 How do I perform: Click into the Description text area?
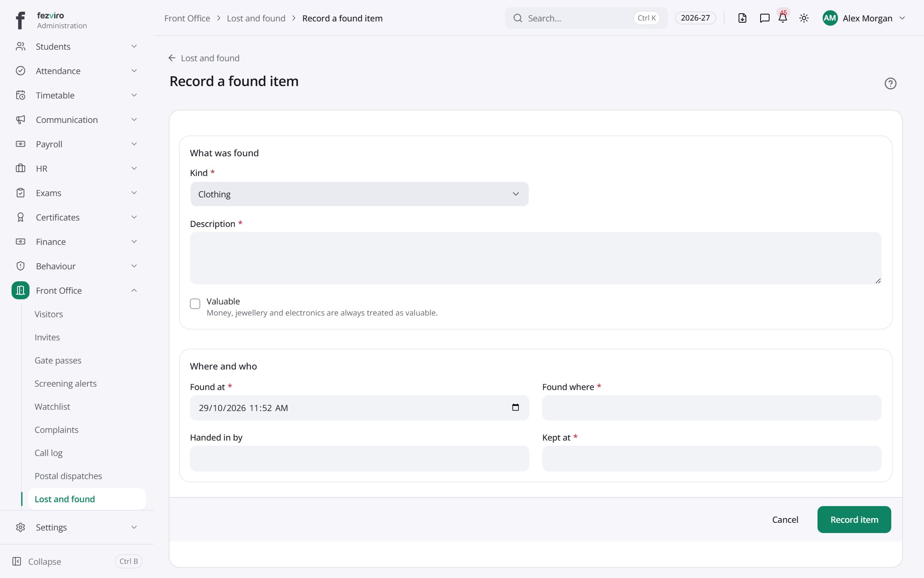pos(536,258)
